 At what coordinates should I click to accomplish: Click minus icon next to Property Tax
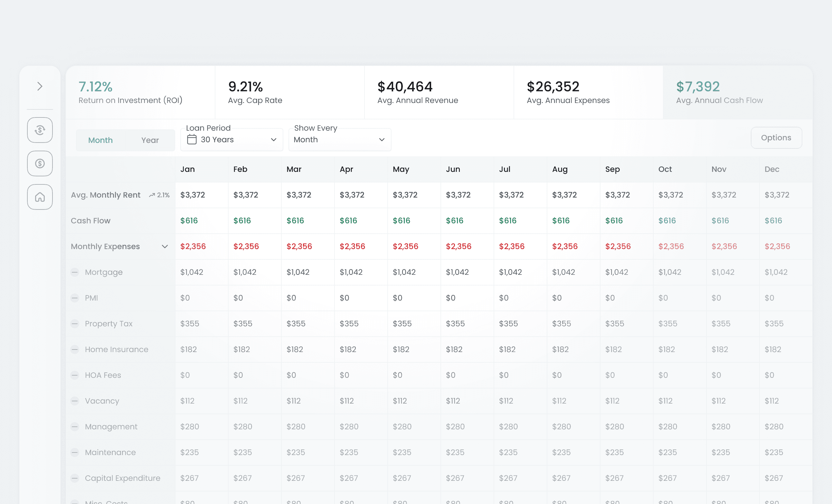(75, 324)
